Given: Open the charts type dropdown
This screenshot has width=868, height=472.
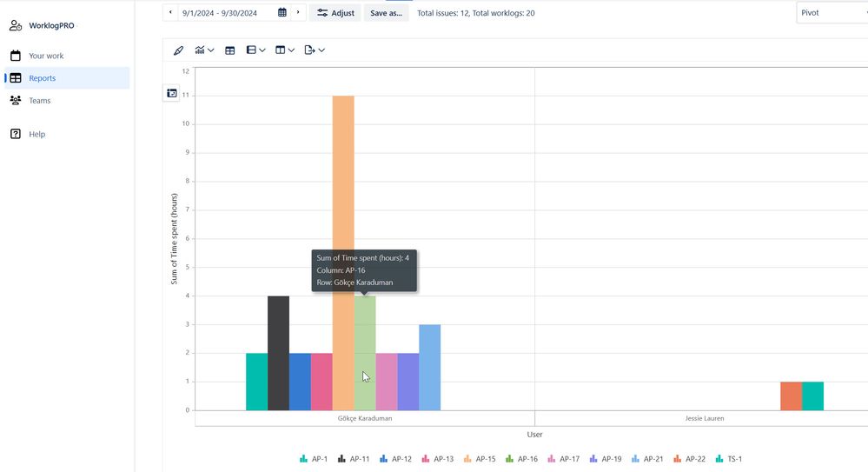Looking at the screenshot, I should 204,50.
